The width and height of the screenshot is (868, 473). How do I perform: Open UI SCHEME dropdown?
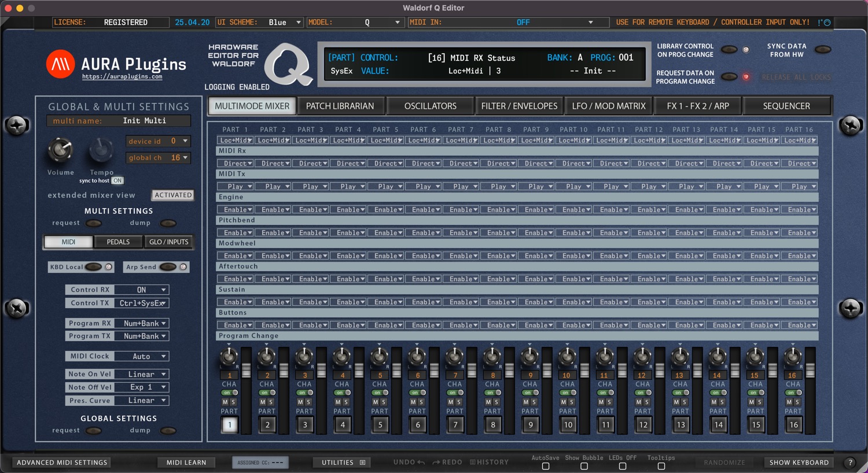point(259,23)
